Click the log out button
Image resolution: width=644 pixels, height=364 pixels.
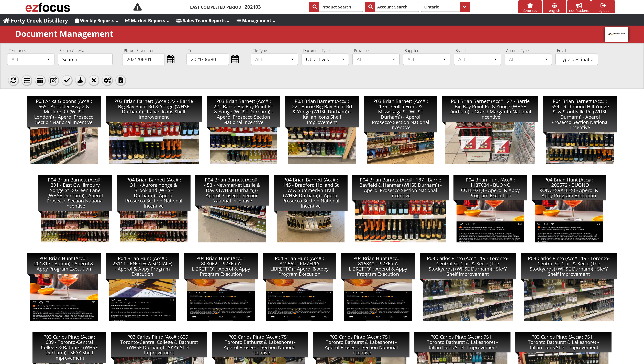(x=603, y=7)
